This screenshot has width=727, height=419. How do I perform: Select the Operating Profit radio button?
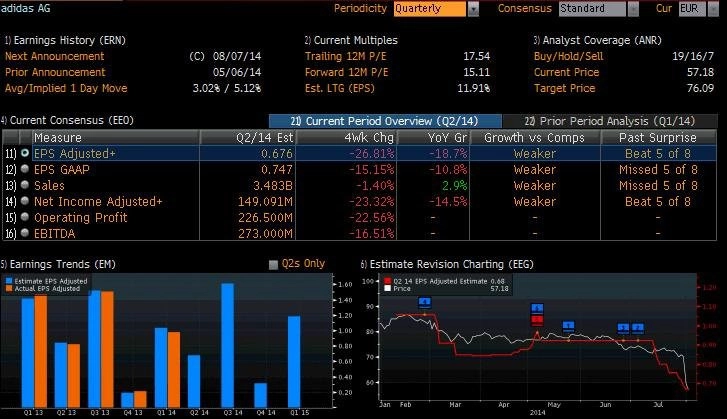25,217
